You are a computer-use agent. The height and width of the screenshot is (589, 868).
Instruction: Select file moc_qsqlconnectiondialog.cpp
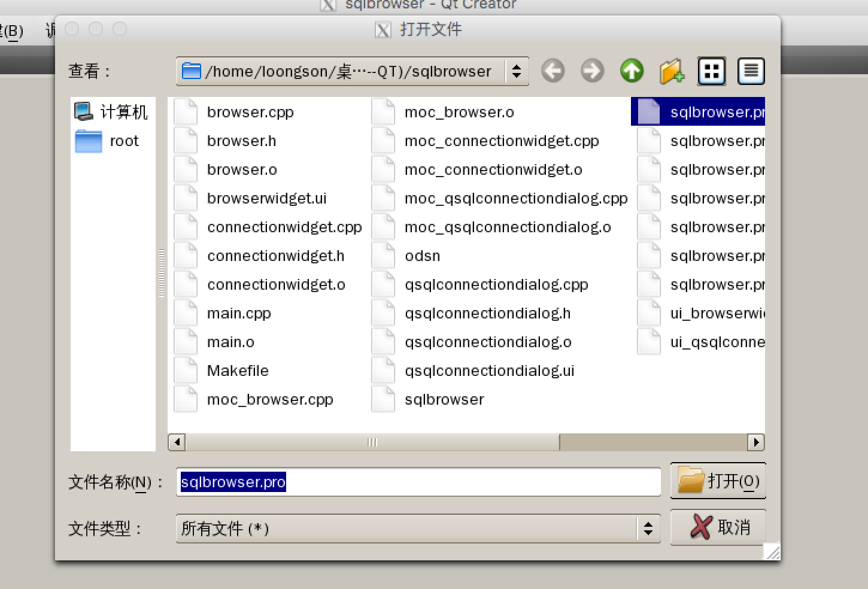[516, 198]
